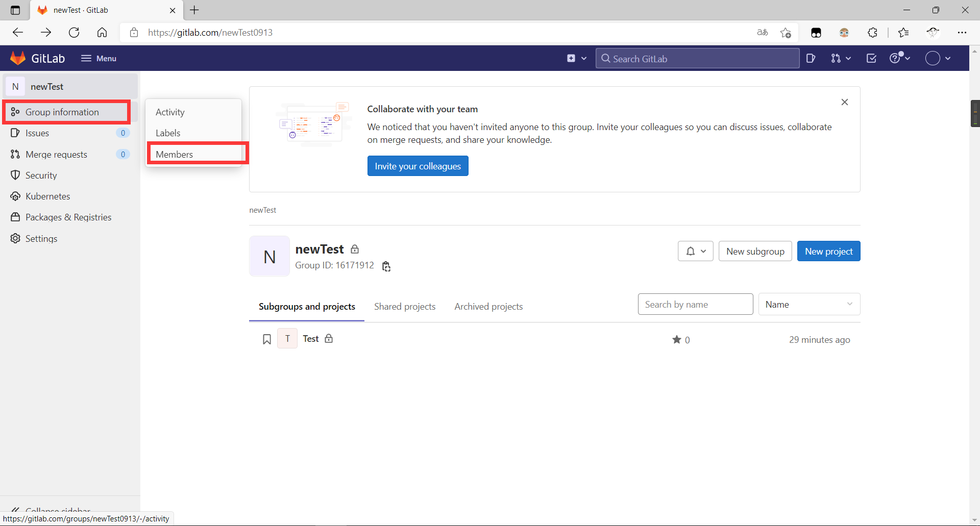Click the private lock icon beside newTest
This screenshot has height=526, width=980.
[x=355, y=249]
